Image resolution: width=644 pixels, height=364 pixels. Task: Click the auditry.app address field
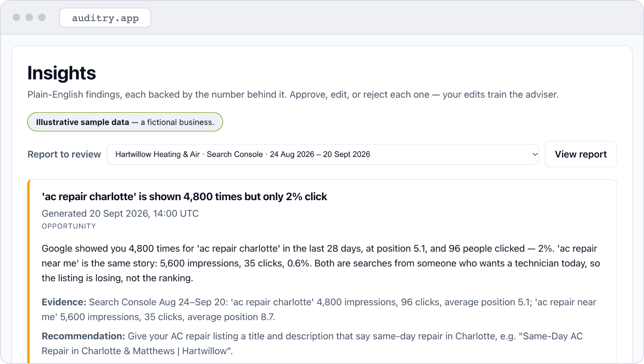click(105, 18)
